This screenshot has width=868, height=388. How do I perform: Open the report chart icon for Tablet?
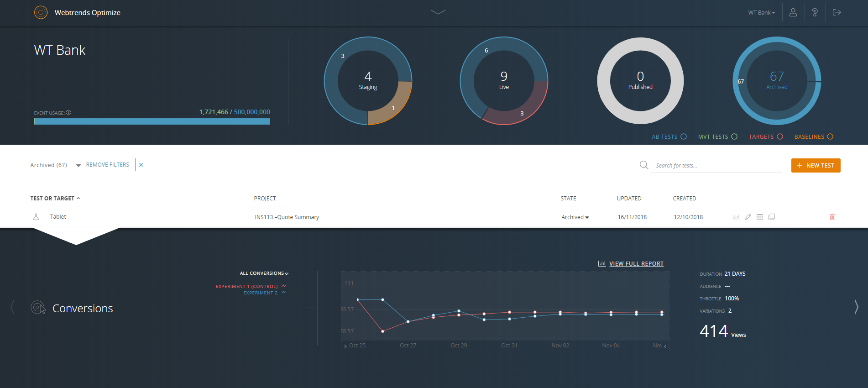click(x=736, y=217)
